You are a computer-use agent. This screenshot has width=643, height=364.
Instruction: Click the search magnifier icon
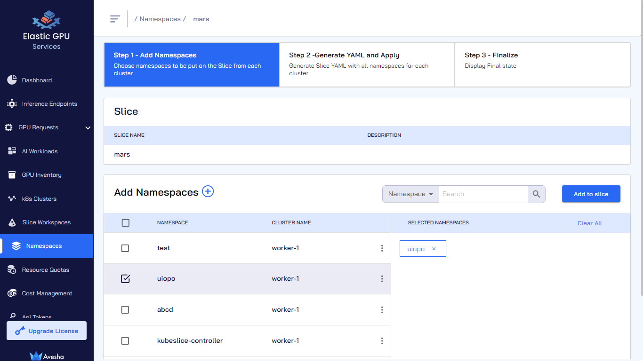537,194
